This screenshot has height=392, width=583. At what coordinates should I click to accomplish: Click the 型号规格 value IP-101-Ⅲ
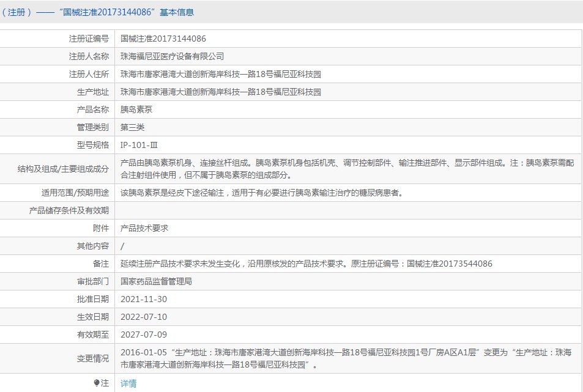pos(139,146)
